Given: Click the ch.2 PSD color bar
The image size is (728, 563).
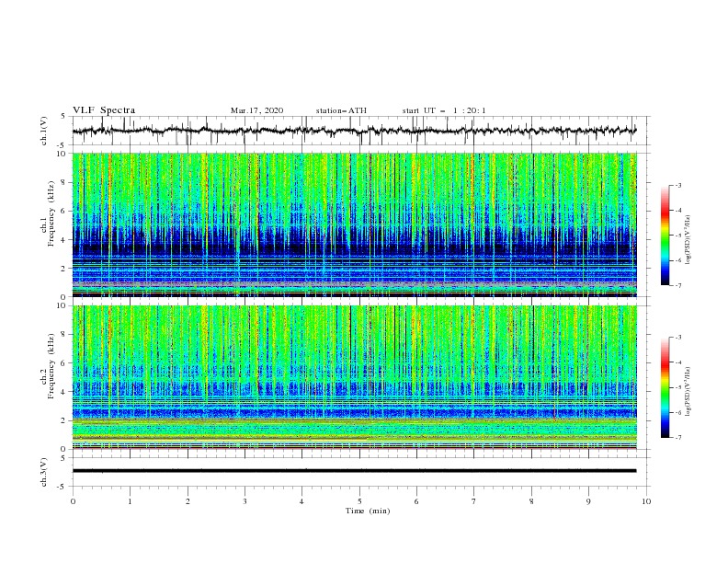Looking at the screenshot, I should click(x=665, y=387).
